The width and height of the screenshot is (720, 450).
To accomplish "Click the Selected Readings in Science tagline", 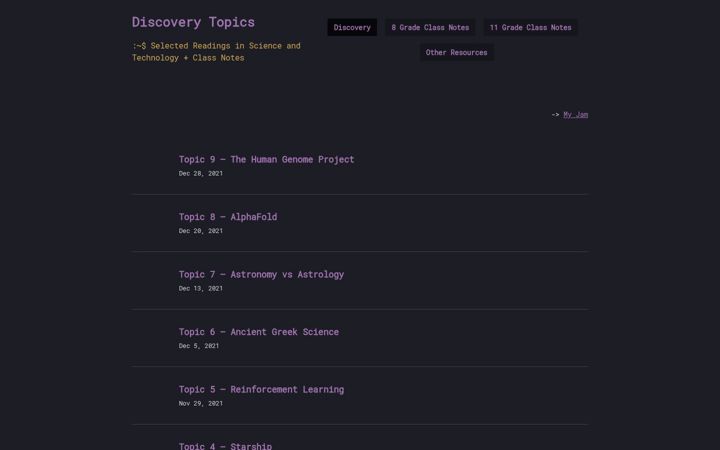I will click(216, 52).
